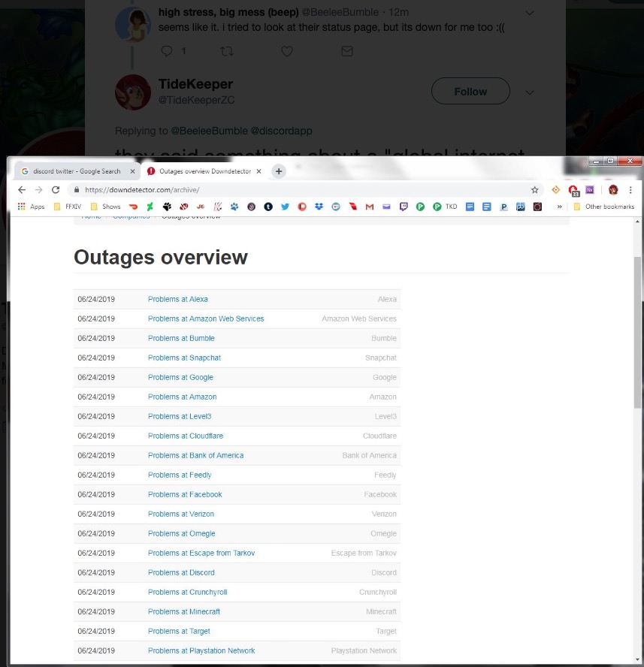Open Problems at Bumble link
The width and height of the screenshot is (644, 667).
181,338
